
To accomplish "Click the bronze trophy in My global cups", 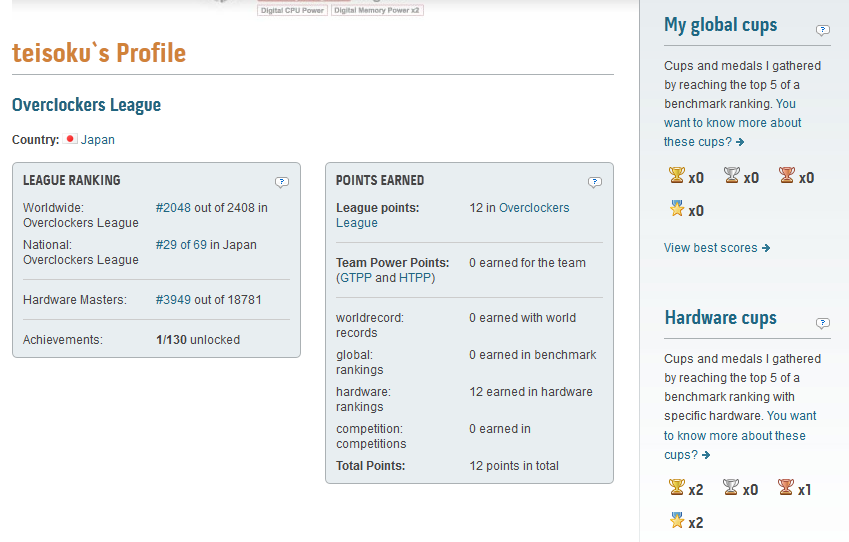I will (786, 176).
